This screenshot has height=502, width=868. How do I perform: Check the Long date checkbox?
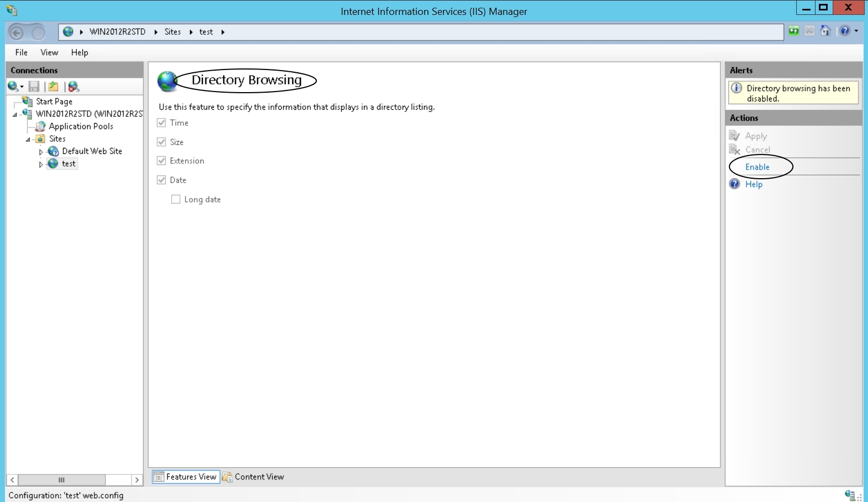point(176,199)
